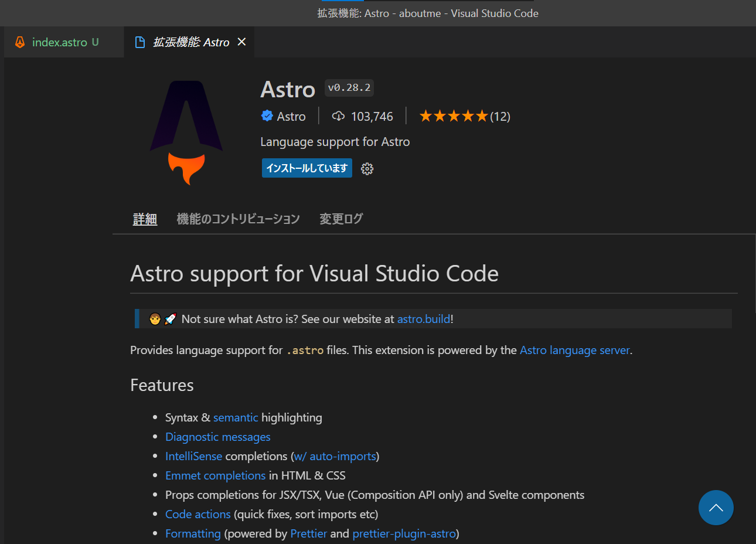Open the astro.build website link
This screenshot has height=544, width=756.
click(x=423, y=318)
